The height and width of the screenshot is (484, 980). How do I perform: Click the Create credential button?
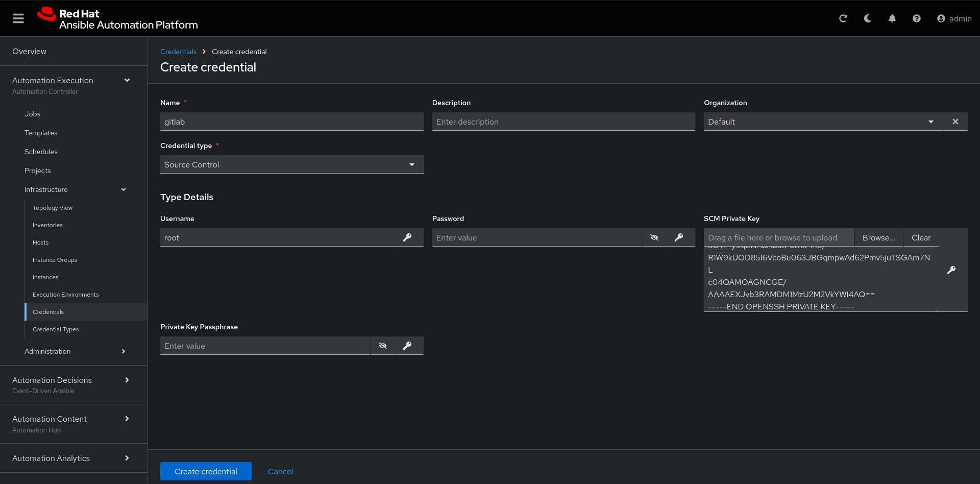coord(206,471)
